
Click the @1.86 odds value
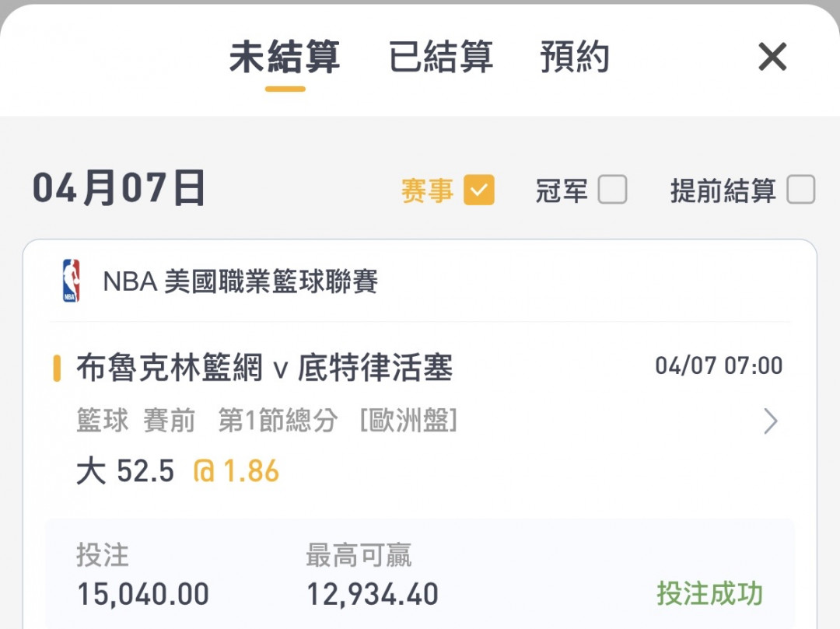236,471
